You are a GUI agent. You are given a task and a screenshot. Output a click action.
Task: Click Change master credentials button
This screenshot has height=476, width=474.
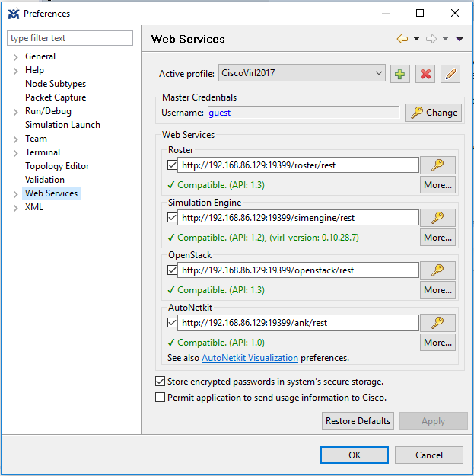click(433, 113)
